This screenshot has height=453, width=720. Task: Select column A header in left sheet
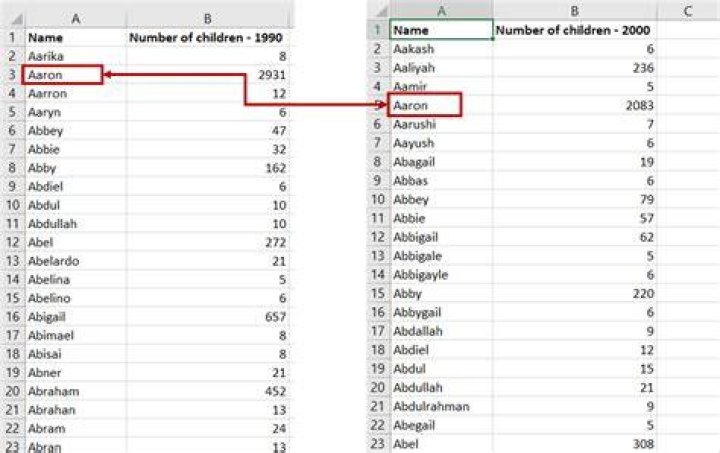pyautogui.click(x=75, y=19)
